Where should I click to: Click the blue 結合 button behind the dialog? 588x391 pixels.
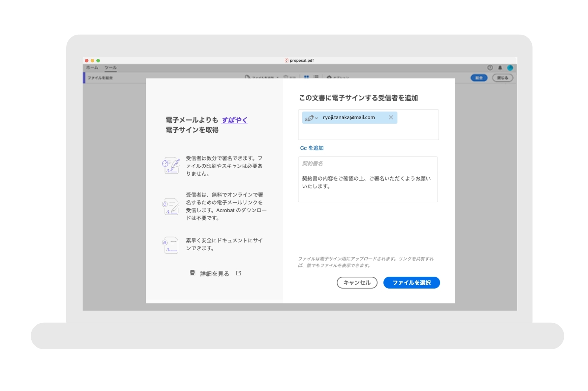tap(479, 78)
